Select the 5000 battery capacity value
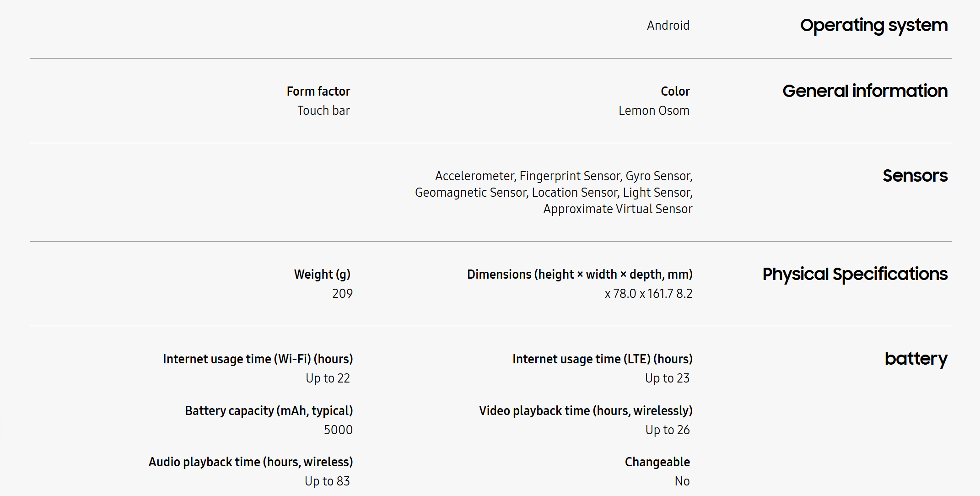The image size is (980, 496). coord(338,430)
